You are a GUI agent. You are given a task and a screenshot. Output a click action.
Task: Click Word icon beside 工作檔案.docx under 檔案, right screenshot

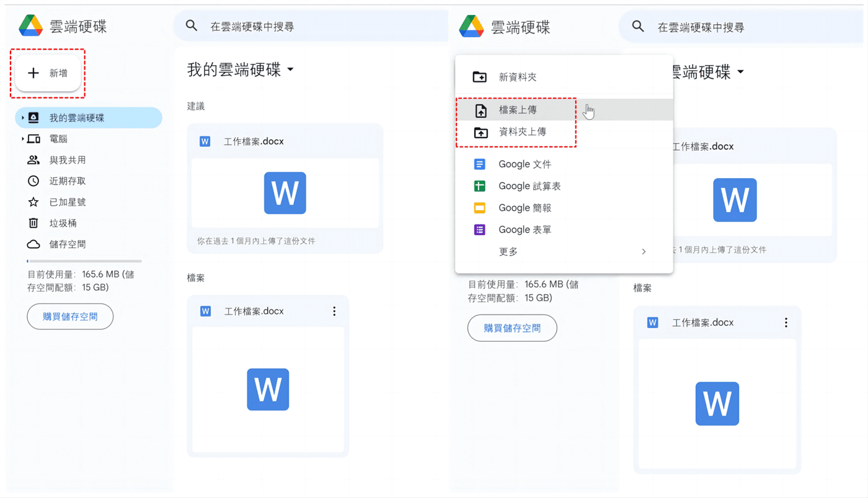(652, 322)
